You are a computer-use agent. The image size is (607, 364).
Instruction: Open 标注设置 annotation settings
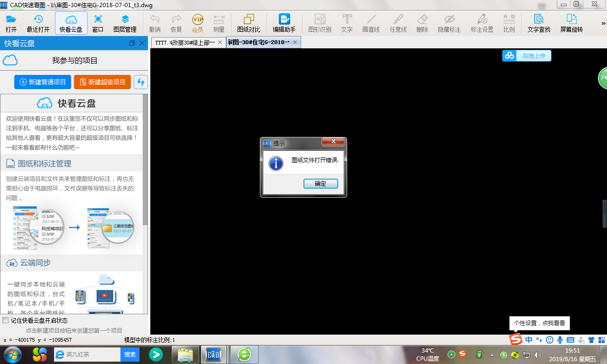[x=482, y=23]
